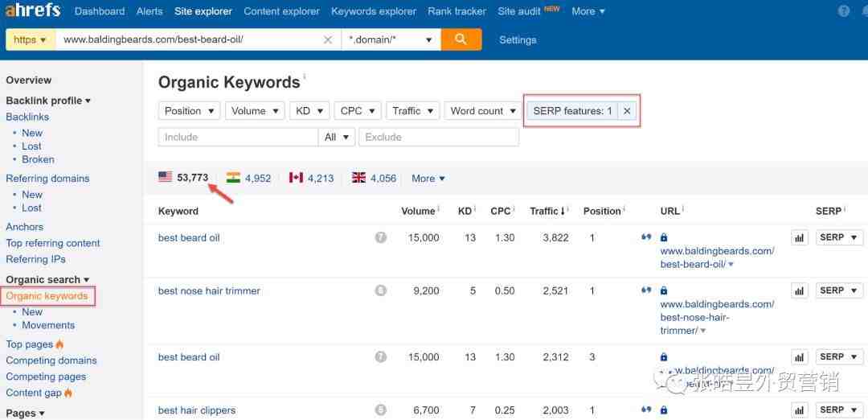Click the orange search magnifier button
868x420 pixels.
[x=461, y=40]
